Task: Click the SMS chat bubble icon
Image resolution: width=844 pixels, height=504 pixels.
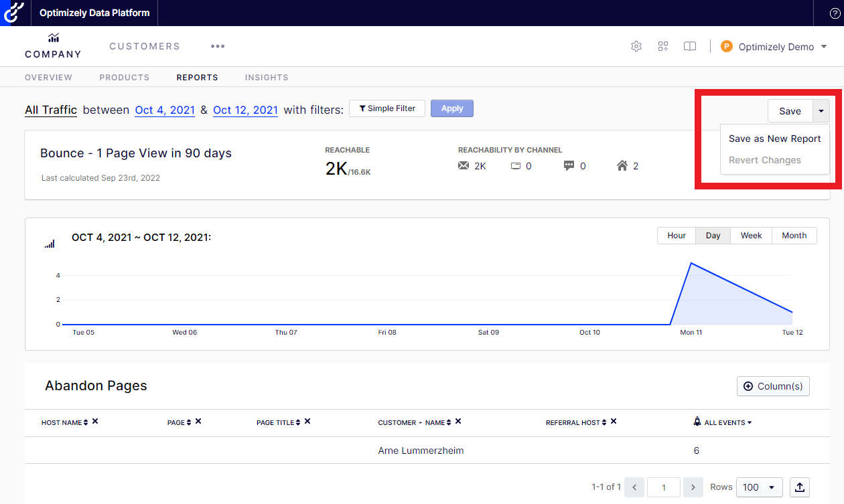Action: pos(569,165)
